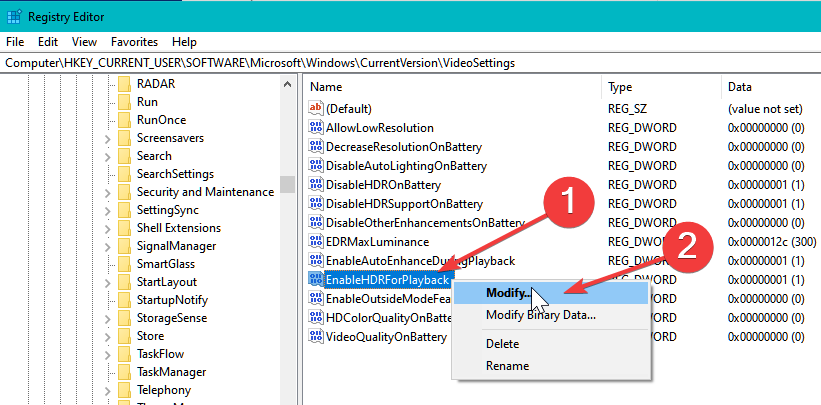Click the VideoQualityOnBattery value icon
This screenshot has height=405, width=821.
click(x=316, y=337)
